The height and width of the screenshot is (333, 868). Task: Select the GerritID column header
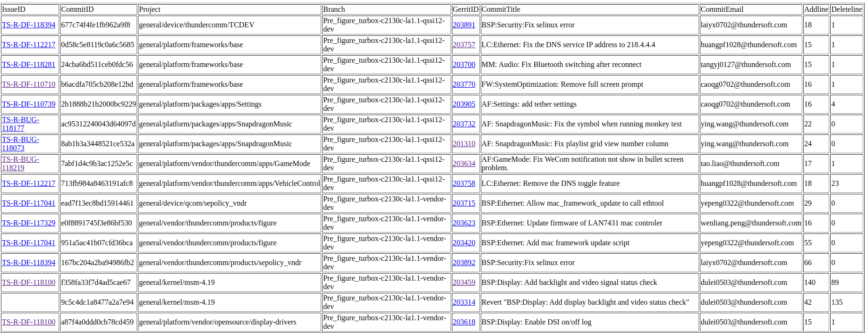[x=466, y=9]
